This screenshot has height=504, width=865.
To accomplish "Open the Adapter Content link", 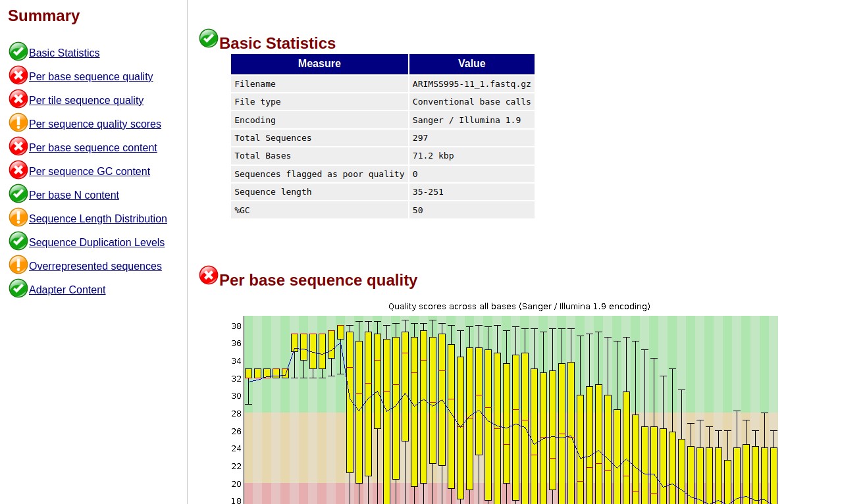I will tap(67, 290).
